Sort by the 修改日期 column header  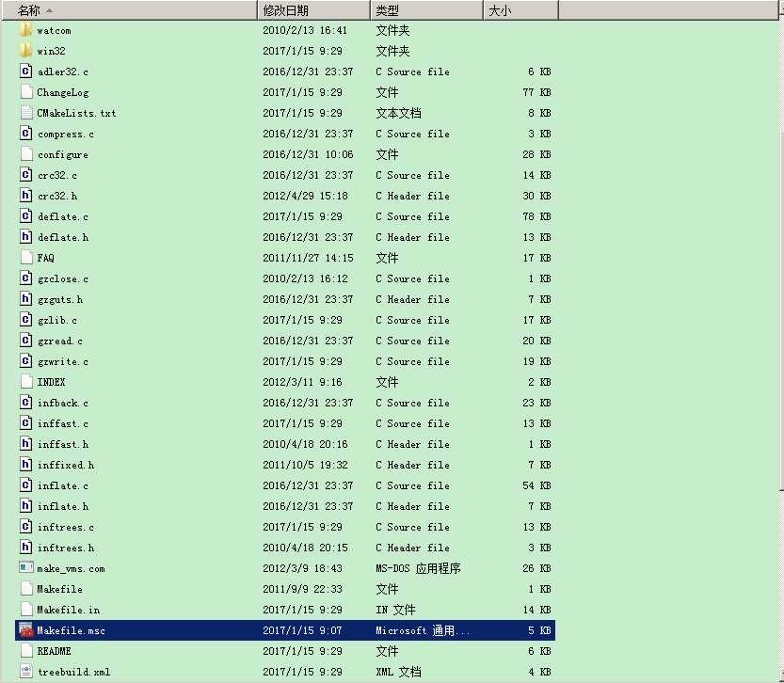[x=314, y=10]
